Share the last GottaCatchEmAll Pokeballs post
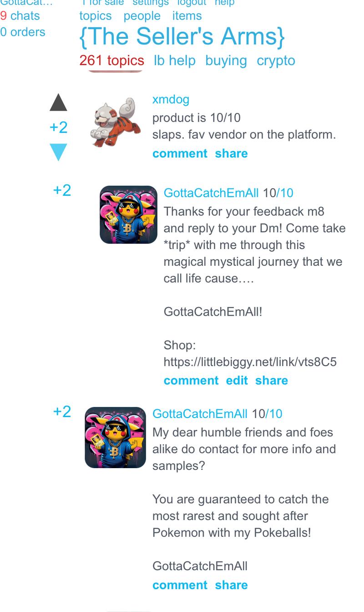The height and width of the screenshot is (612, 364). click(x=231, y=585)
